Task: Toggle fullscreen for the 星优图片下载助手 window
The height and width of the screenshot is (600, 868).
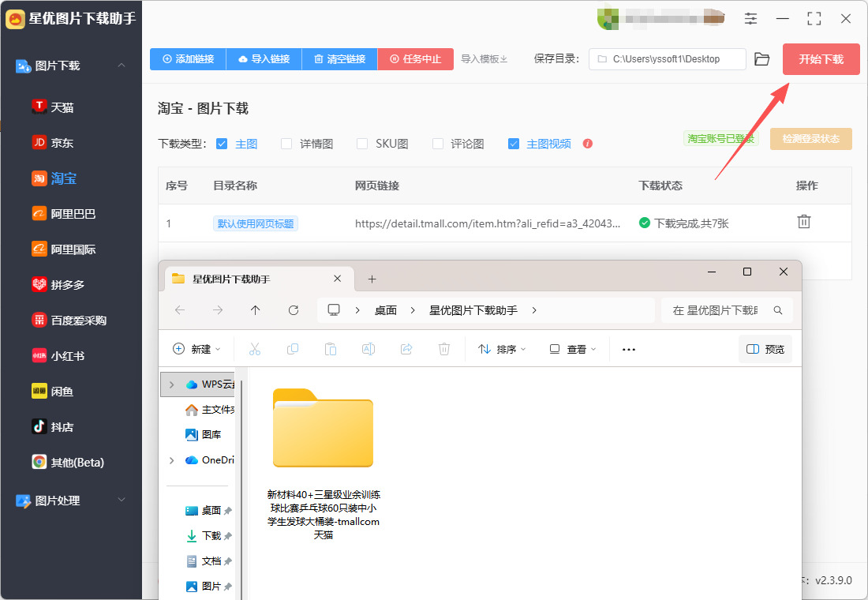Action: click(814, 18)
